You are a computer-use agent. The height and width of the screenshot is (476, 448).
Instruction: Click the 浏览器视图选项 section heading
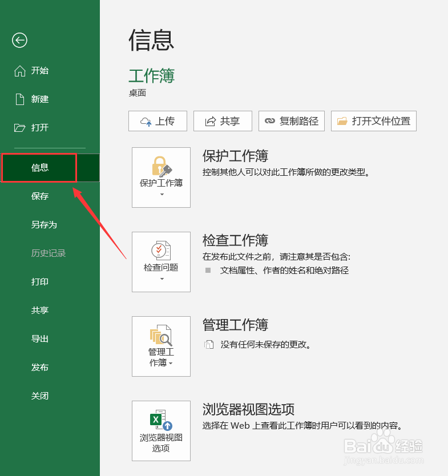tap(248, 409)
